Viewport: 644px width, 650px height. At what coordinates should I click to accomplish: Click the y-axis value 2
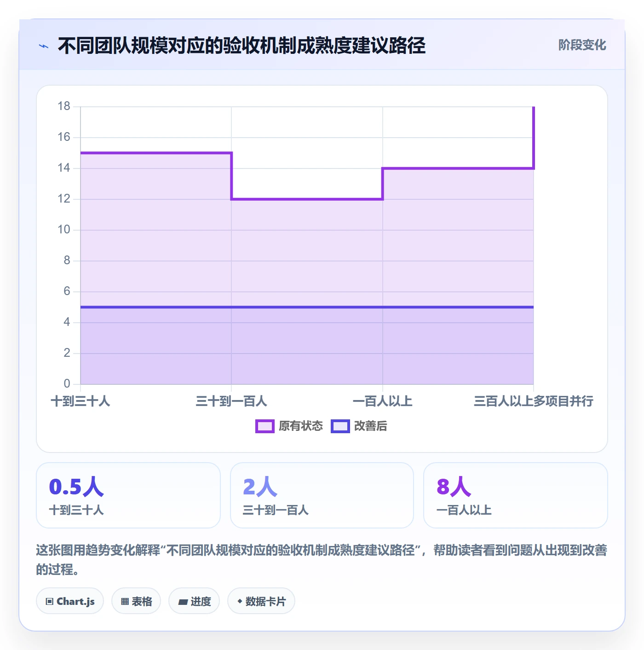67,353
